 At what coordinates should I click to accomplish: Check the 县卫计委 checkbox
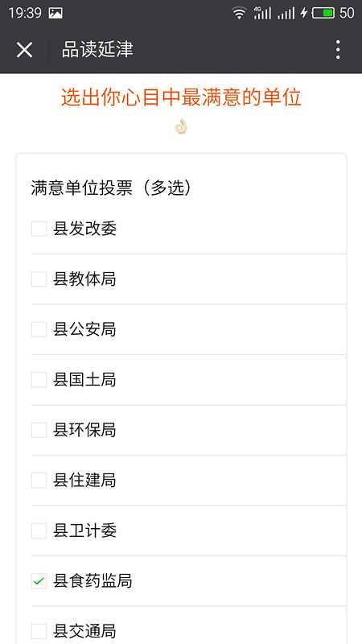(x=39, y=530)
